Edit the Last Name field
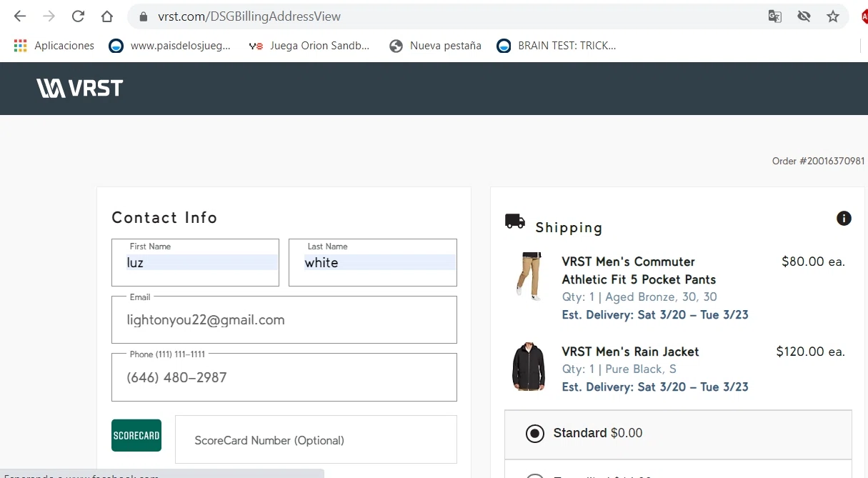868x478 pixels. (372, 262)
